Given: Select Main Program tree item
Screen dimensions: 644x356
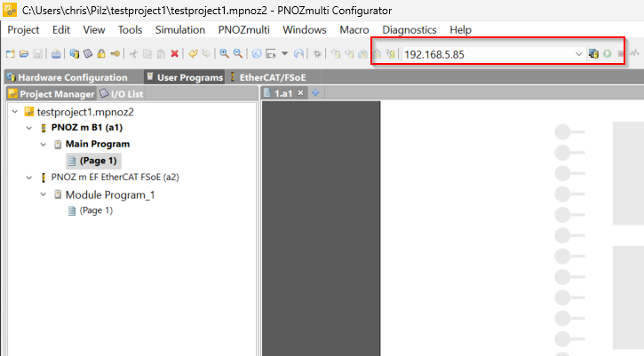Looking at the screenshot, I should coord(98,144).
